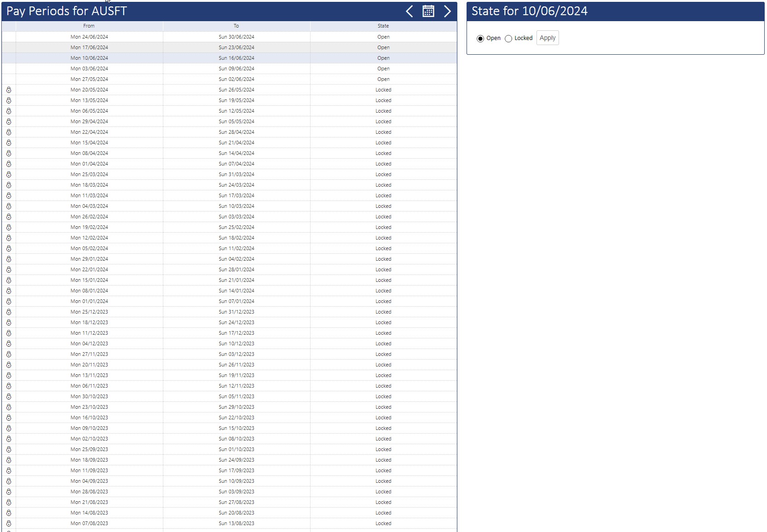Click the To column header

236,26
